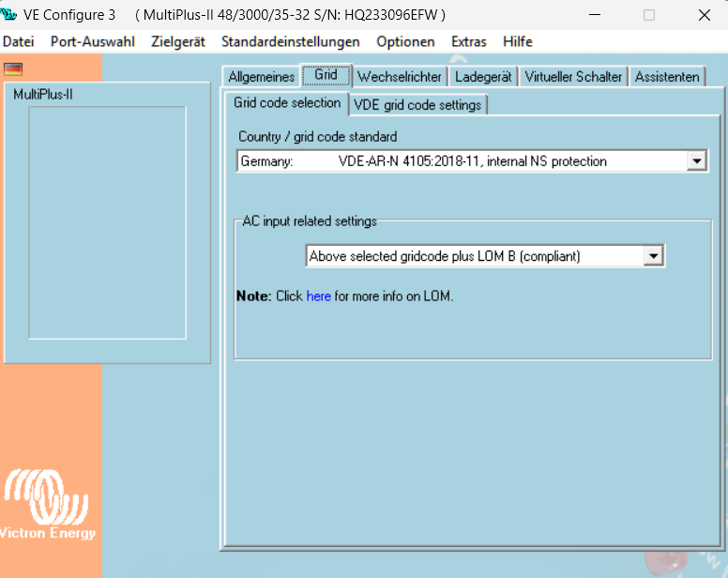
Task: Click the 'AC input related settings' group label
Action: [310, 221]
